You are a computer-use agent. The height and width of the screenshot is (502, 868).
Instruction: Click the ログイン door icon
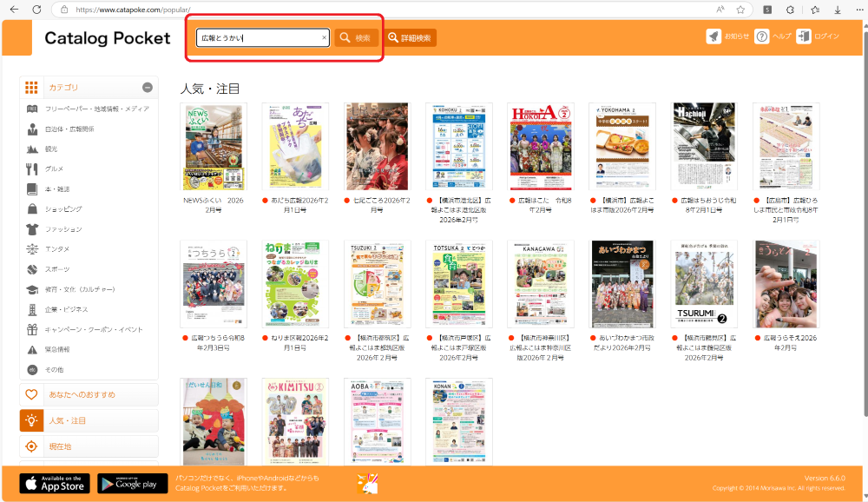tap(804, 36)
